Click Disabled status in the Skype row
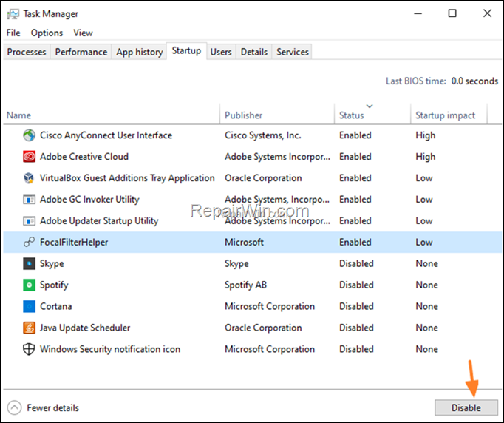The width and height of the screenshot is (504, 423). pyautogui.click(x=356, y=263)
